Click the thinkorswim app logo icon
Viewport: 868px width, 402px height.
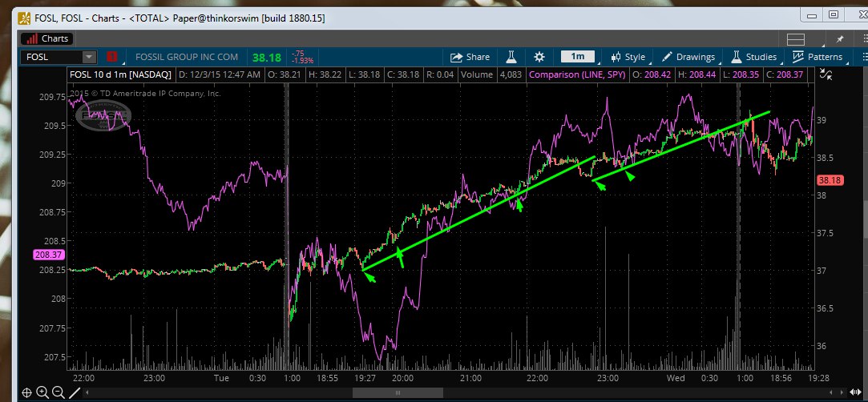click(x=24, y=18)
